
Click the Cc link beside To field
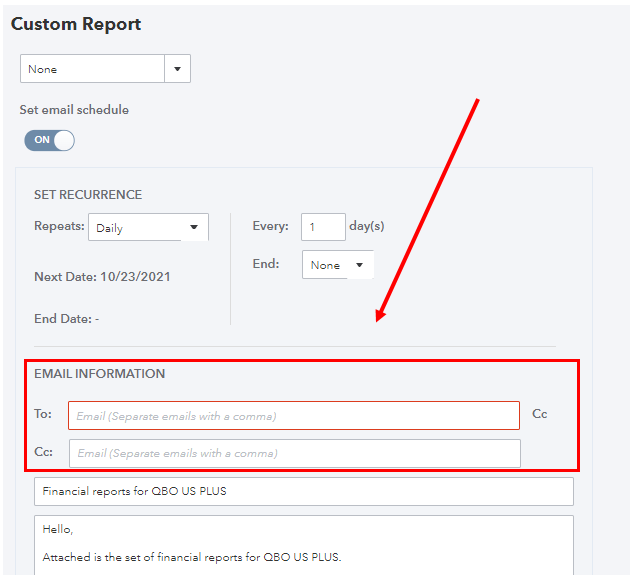540,414
